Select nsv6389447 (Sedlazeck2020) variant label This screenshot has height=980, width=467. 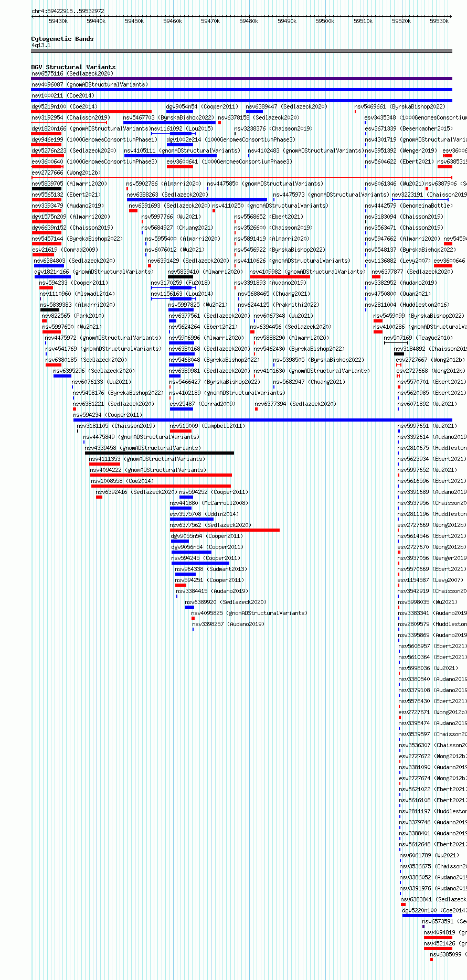(286, 106)
